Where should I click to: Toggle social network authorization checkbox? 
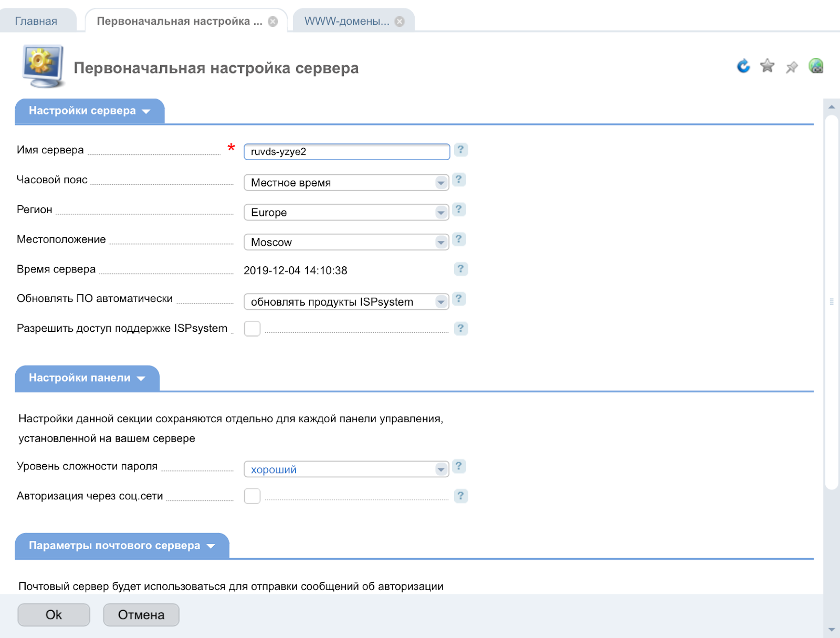pos(252,496)
